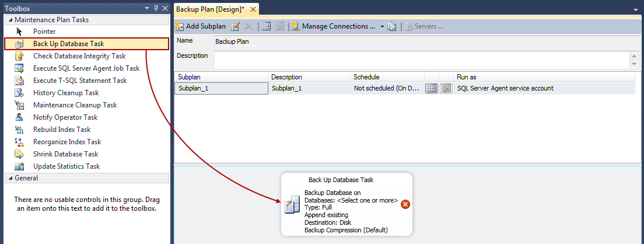Collapse the General toolbox group
Image resolution: width=644 pixels, height=244 pixels.
pyautogui.click(x=9, y=178)
